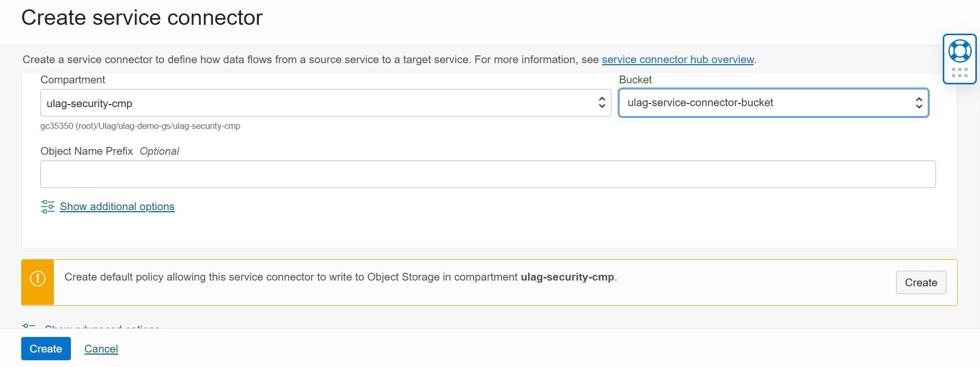The height and width of the screenshot is (367, 980).
Task: Click the blue Create button at bottom
Action: (x=46, y=349)
